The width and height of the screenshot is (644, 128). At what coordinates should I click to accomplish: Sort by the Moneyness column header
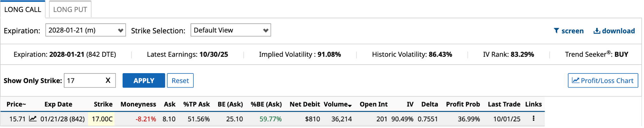[x=138, y=104]
